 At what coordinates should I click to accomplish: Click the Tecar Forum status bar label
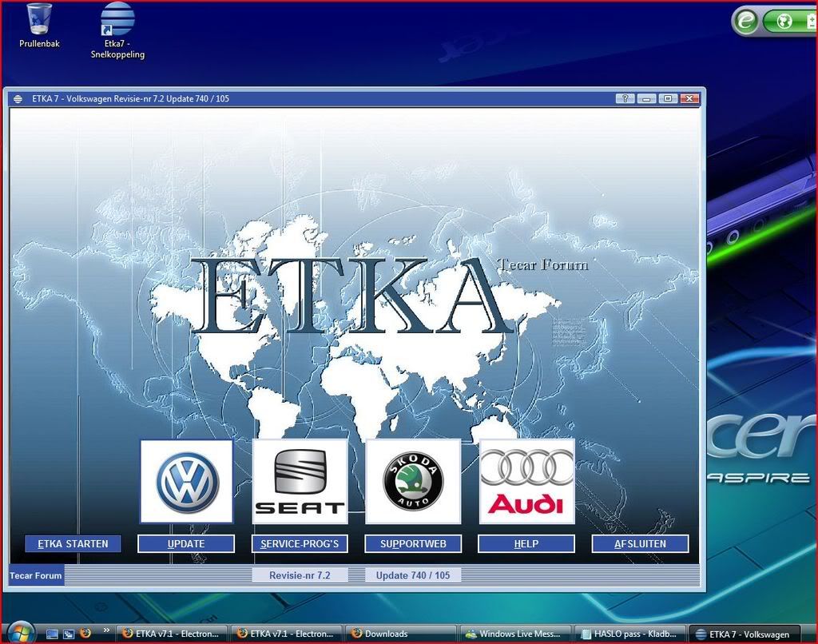click(35, 575)
